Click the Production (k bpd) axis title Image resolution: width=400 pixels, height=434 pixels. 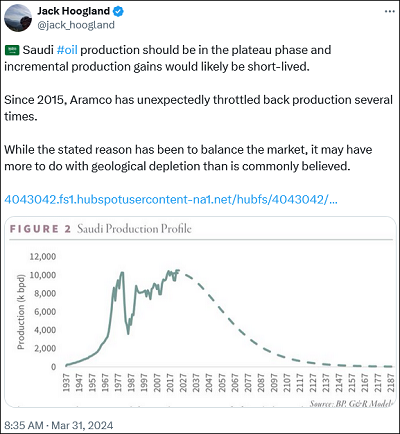click(x=21, y=312)
